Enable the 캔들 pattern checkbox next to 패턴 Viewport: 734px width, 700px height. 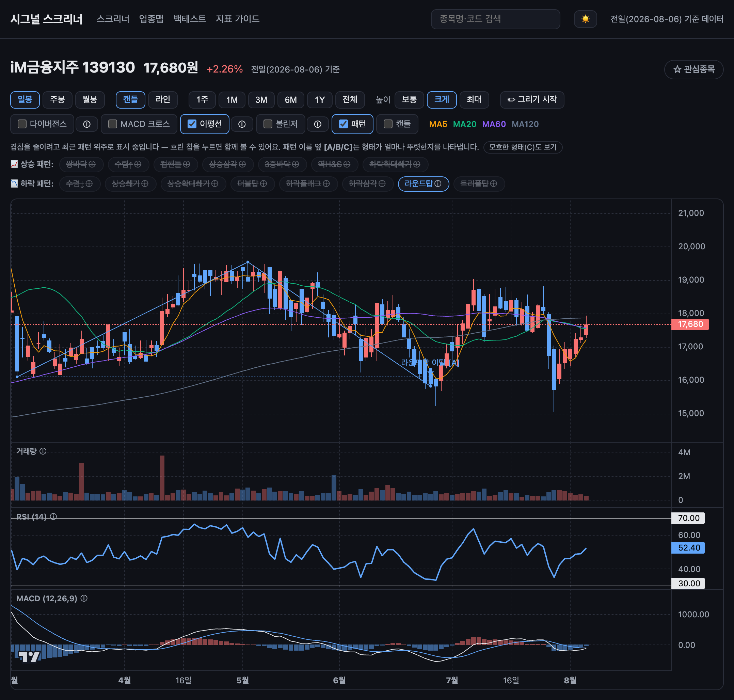click(388, 124)
